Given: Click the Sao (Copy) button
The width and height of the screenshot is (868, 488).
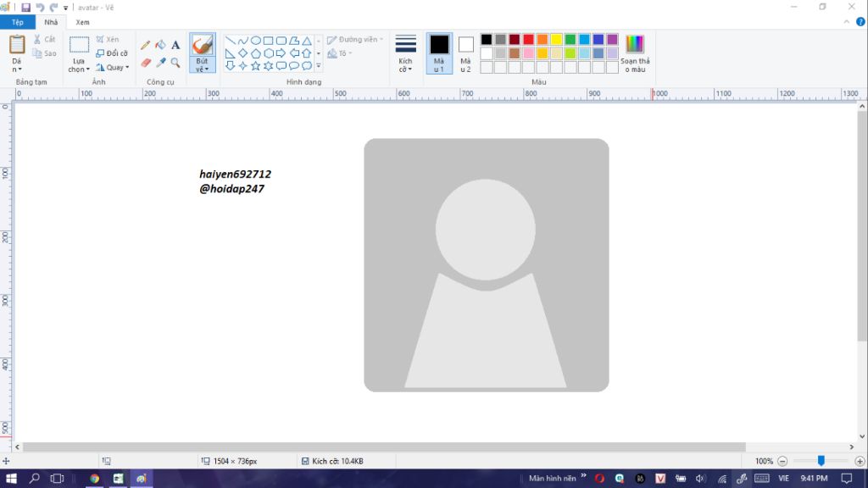Looking at the screenshot, I should (x=44, y=53).
